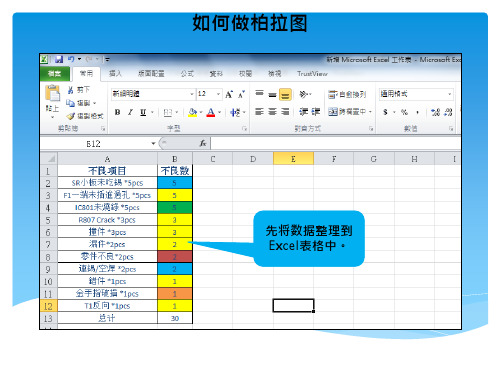The image size is (500, 375).
Task: Click the Wrap Text button
Action: pyautogui.click(x=347, y=95)
